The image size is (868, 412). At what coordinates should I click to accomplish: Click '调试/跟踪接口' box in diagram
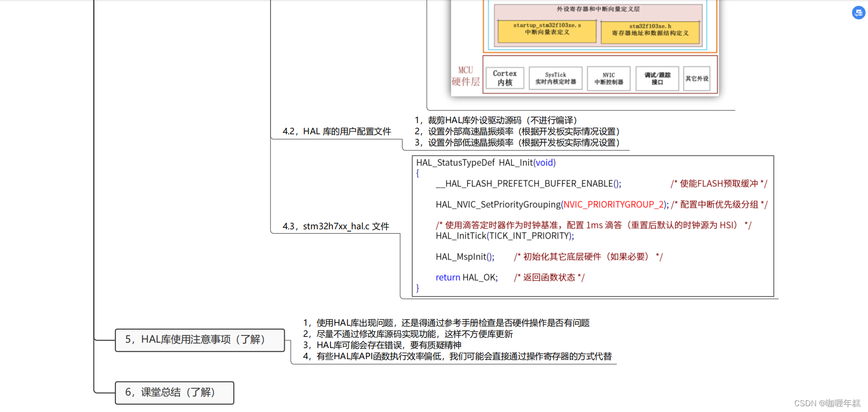coord(658,79)
